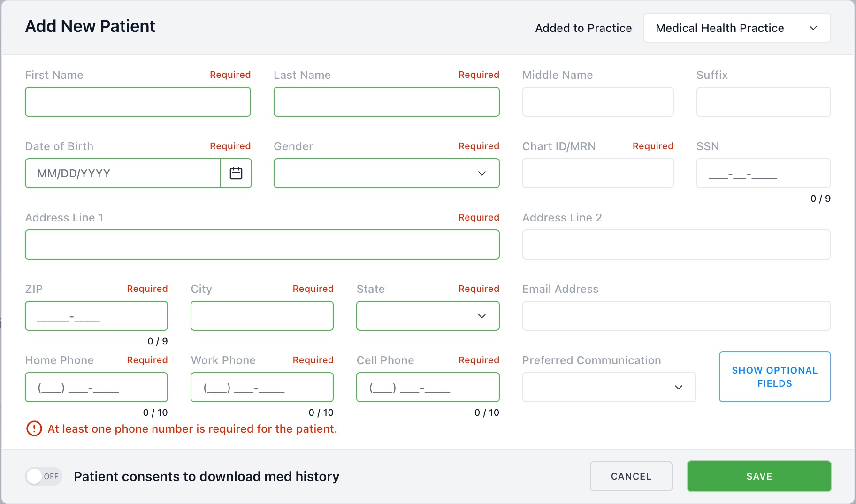856x504 pixels.
Task: Click the Add New Patient heading
Action: coord(90,26)
